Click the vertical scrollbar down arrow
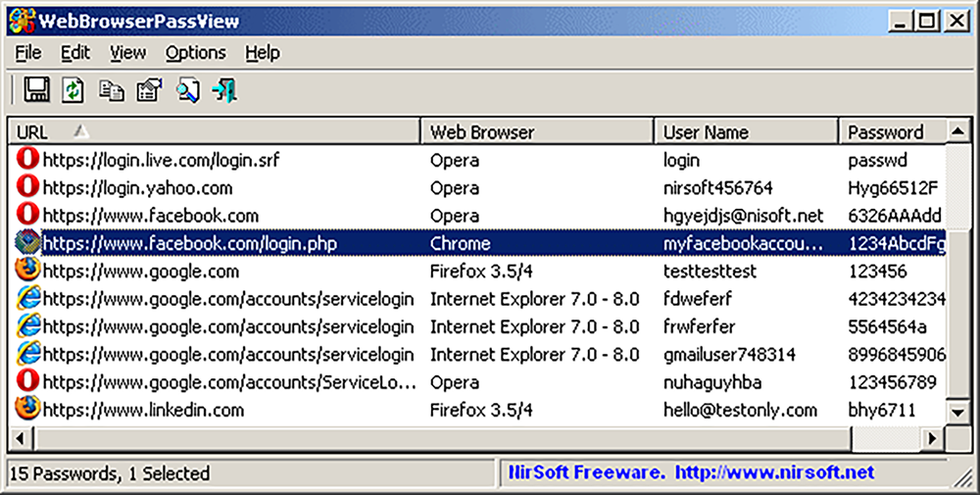Screen dimensions: 980x495 click(958, 412)
